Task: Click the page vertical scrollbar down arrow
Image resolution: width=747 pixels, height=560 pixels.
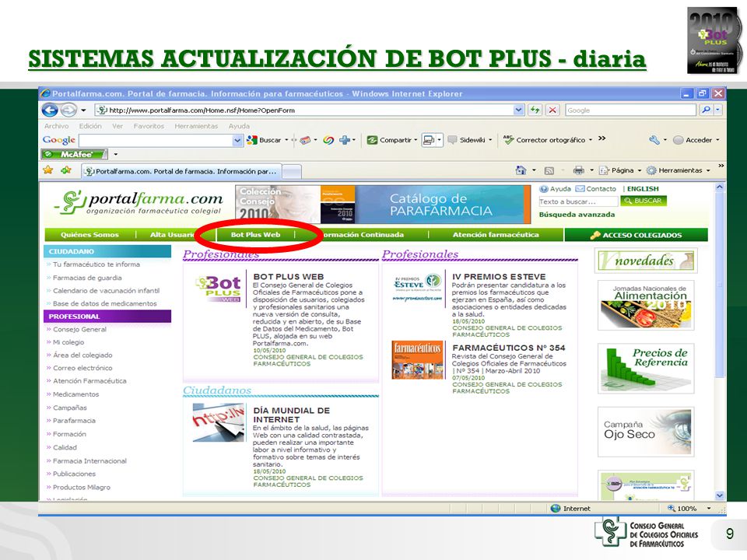Action: point(719,495)
